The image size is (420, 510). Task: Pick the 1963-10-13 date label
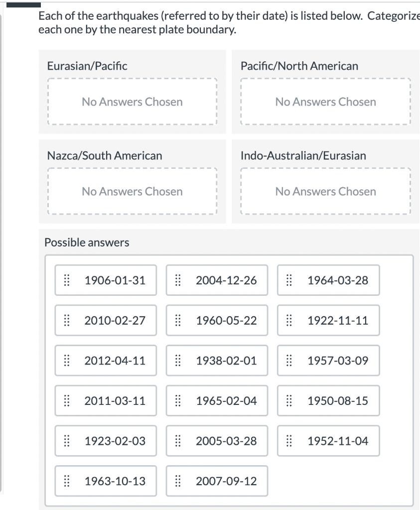[x=115, y=481]
